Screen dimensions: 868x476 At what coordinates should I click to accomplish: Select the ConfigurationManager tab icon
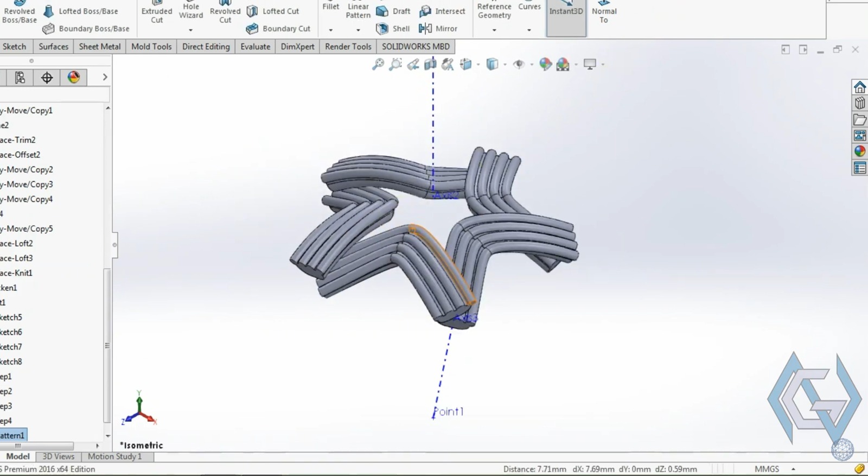click(x=20, y=78)
